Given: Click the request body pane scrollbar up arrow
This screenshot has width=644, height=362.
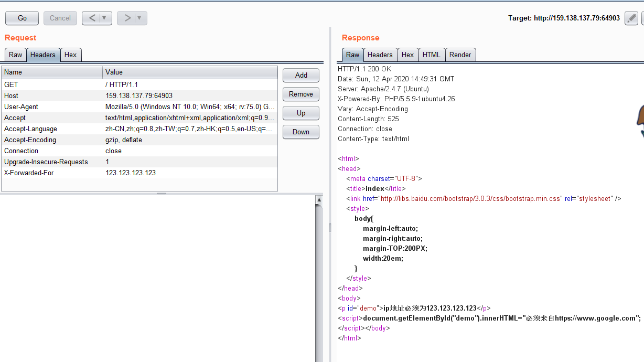Looking at the screenshot, I should pos(319,200).
